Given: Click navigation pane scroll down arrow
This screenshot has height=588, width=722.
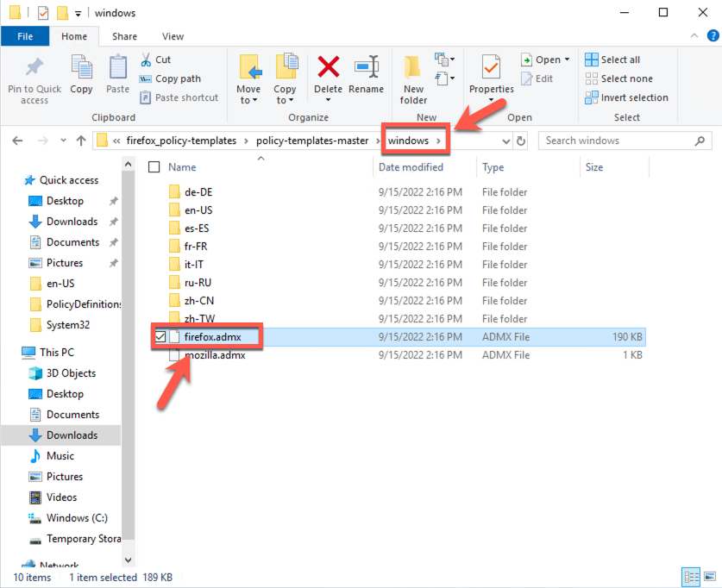Looking at the screenshot, I should (128, 560).
